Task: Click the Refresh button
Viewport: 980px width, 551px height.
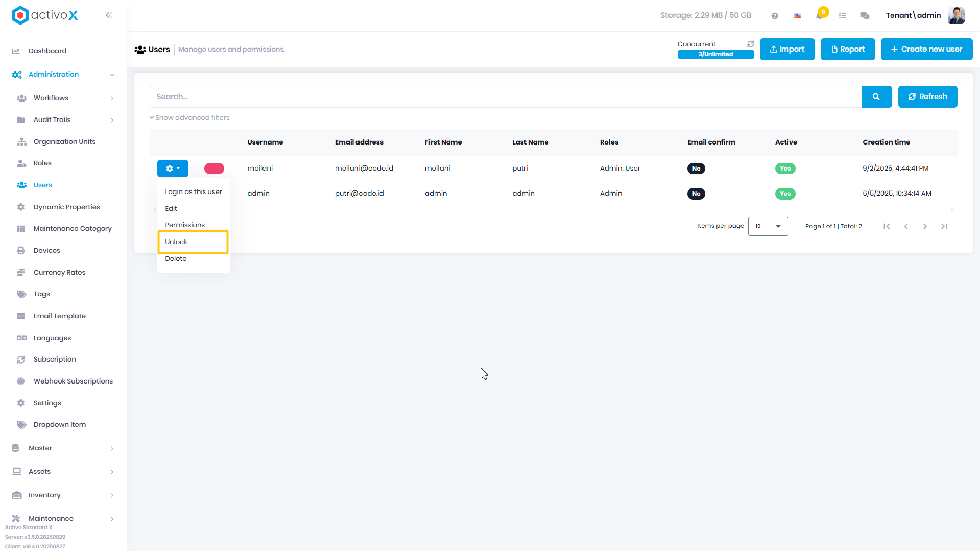Action: [x=927, y=97]
